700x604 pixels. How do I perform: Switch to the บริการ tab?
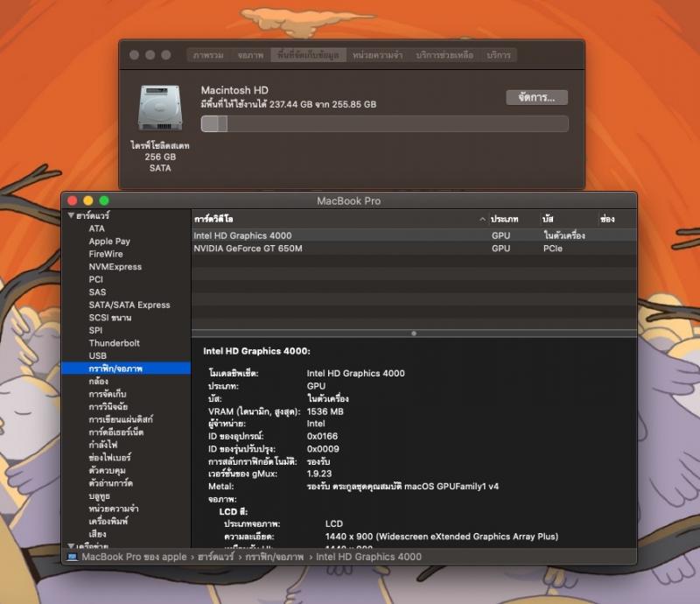[499, 55]
